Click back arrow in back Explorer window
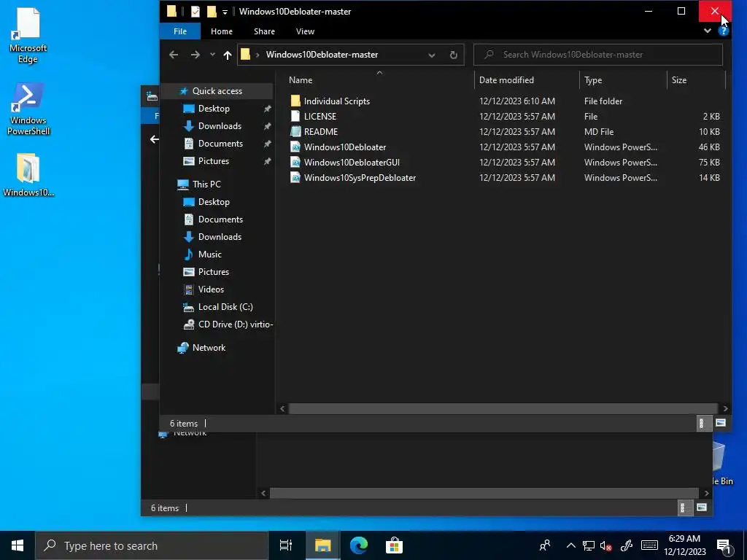747x560 pixels. 154,139
